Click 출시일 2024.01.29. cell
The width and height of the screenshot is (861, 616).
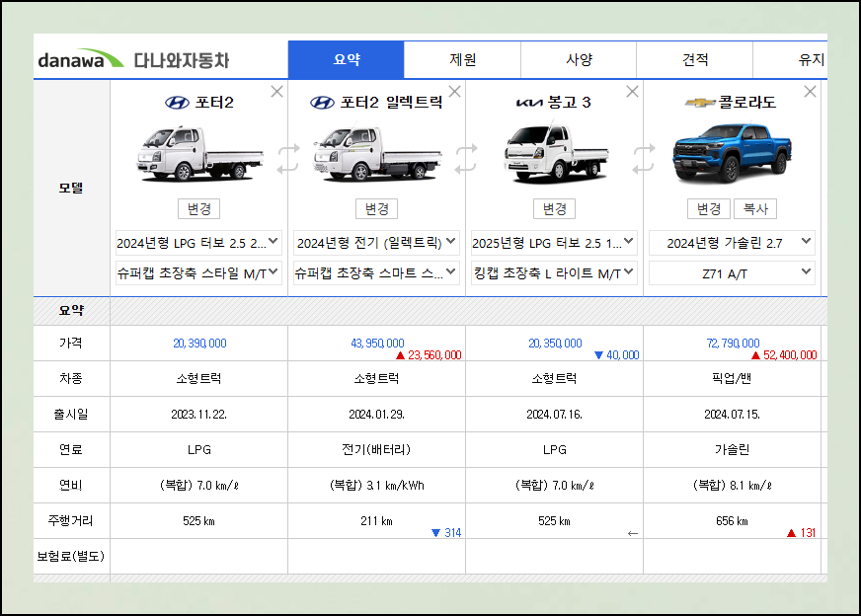click(377, 414)
